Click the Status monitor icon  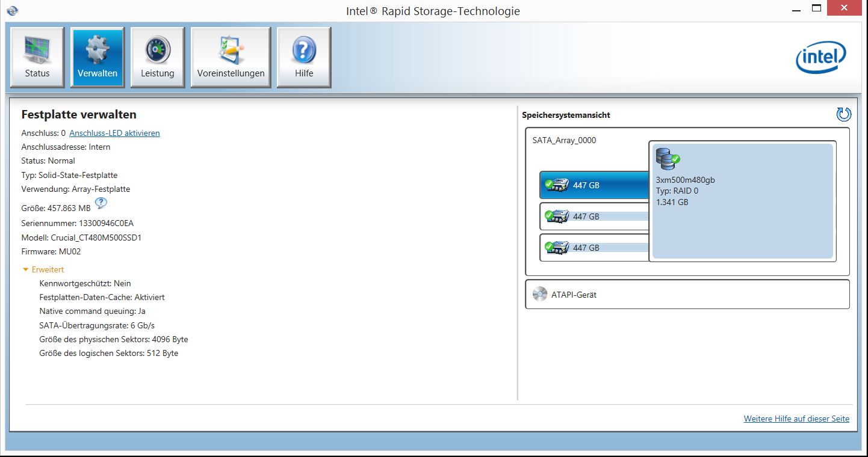tap(37, 49)
